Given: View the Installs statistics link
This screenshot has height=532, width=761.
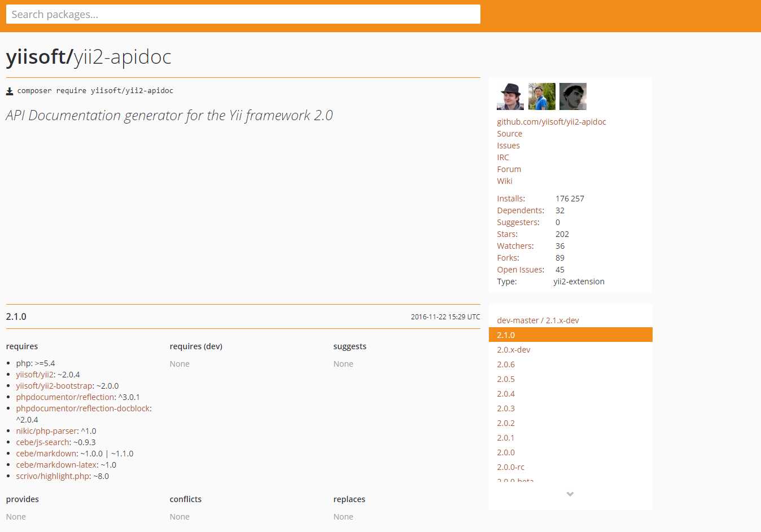Looking at the screenshot, I should 511,199.
